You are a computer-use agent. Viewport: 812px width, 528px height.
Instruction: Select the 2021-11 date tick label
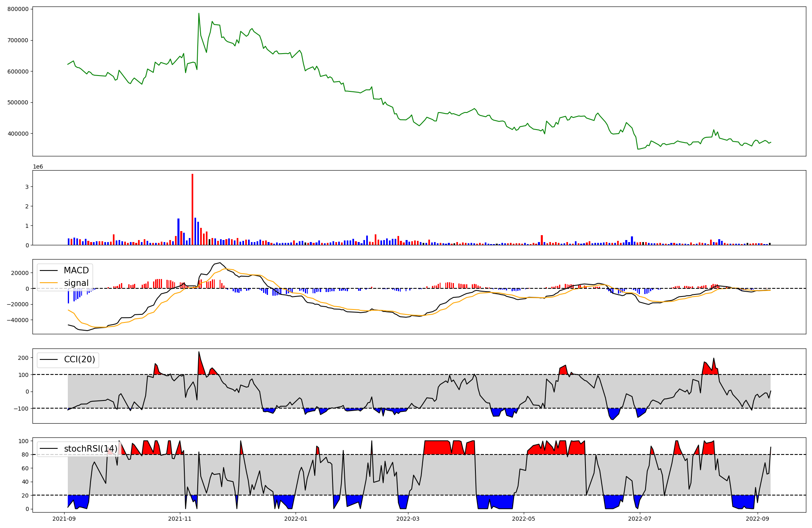click(x=179, y=518)
